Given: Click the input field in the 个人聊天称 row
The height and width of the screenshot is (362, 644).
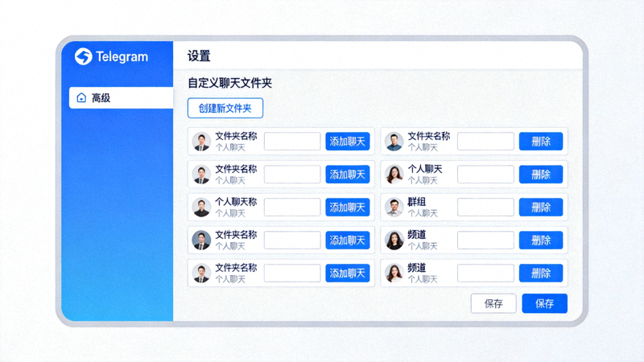Looking at the screenshot, I should [292, 208].
